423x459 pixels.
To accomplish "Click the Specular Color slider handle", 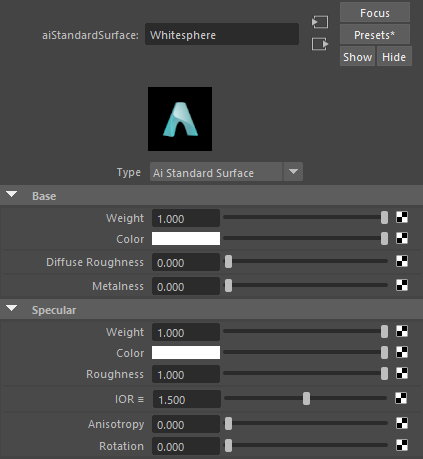I will pyautogui.click(x=384, y=352).
